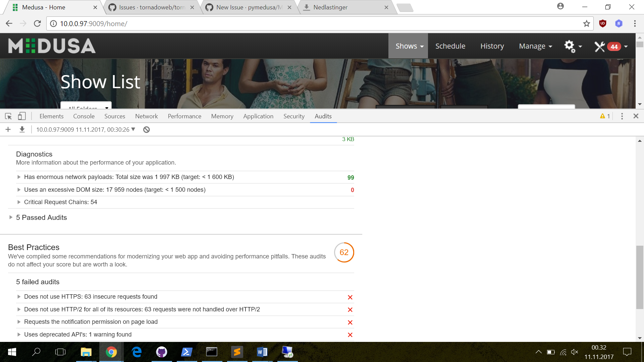Switch to the Elements tab
The width and height of the screenshot is (644, 362).
[x=51, y=116]
